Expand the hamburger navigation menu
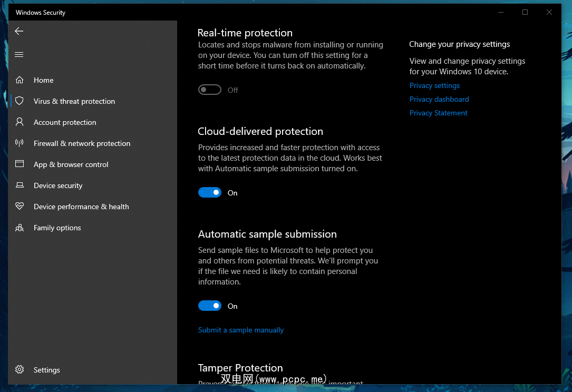572x392 pixels. tap(19, 55)
